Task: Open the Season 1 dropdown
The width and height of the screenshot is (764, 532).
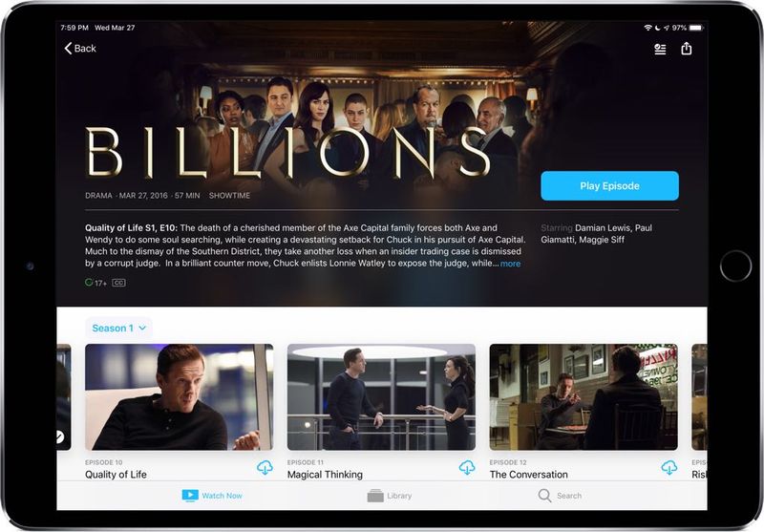Action: [x=118, y=328]
